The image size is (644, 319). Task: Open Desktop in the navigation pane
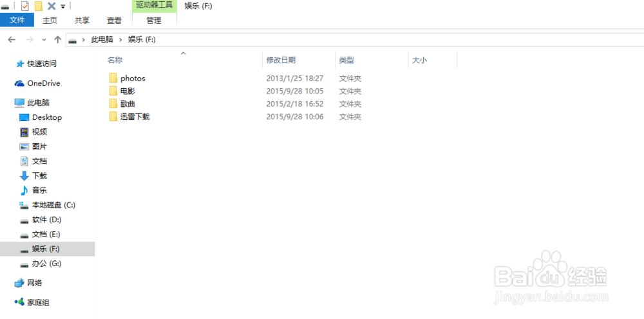pyautogui.click(x=47, y=117)
